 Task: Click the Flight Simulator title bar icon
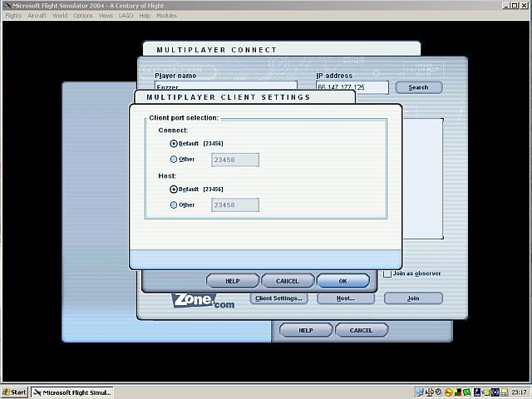(x=6, y=5)
